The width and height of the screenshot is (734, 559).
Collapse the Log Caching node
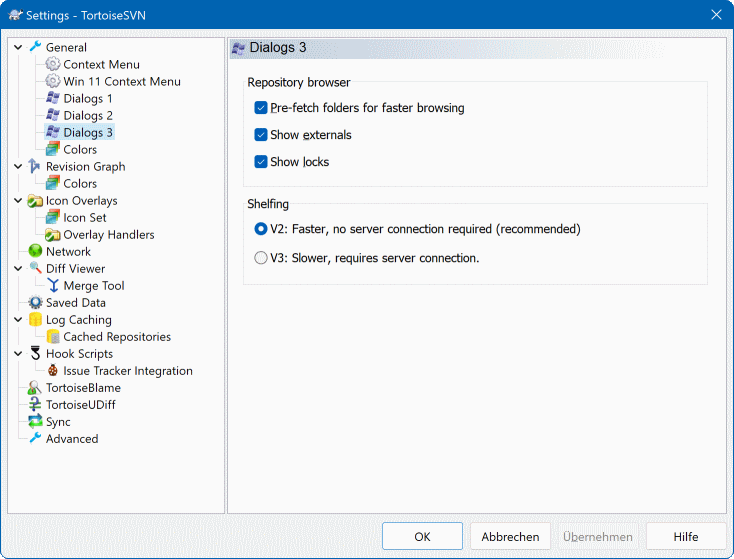coord(18,319)
